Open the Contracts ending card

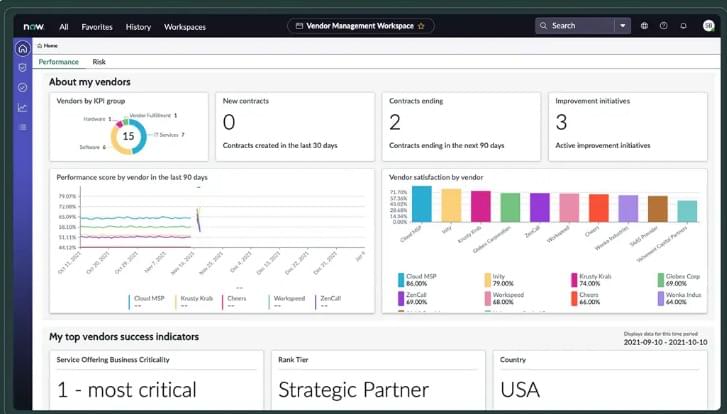[x=461, y=127]
